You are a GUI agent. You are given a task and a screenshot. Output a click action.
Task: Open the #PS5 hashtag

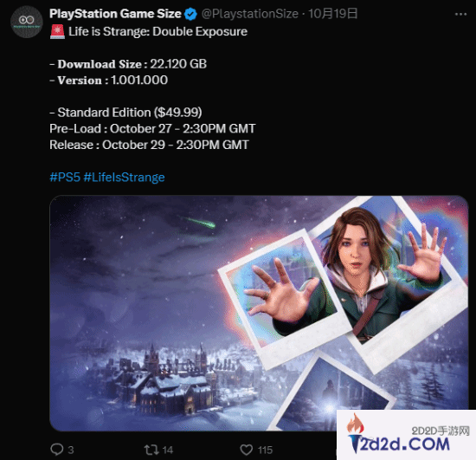(x=65, y=177)
